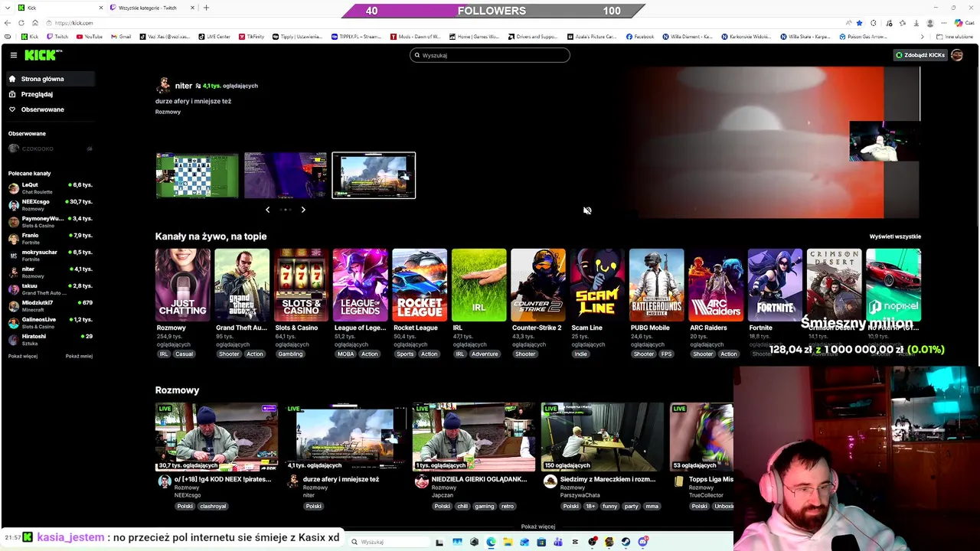Open LeQut's avatar in recommended channels
980x551 pixels.
[14, 188]
